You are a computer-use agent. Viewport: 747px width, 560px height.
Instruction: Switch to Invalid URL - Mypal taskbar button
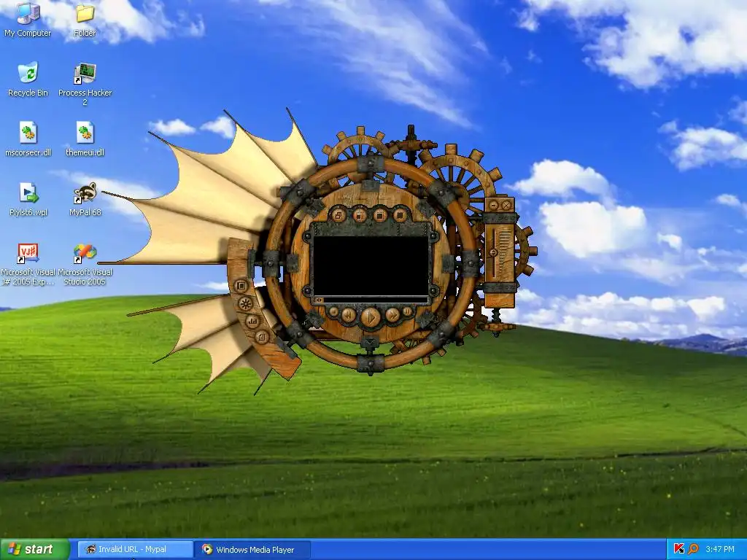[x=135, y=550]
